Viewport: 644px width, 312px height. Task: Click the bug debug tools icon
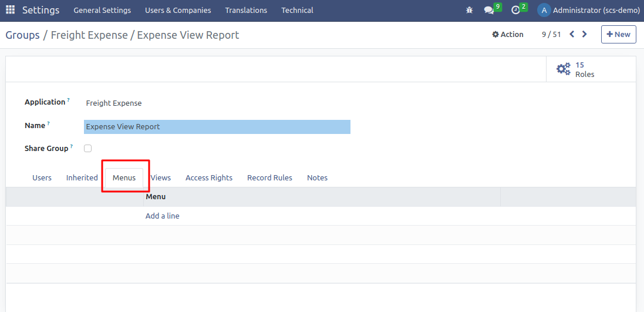point(469,10)
